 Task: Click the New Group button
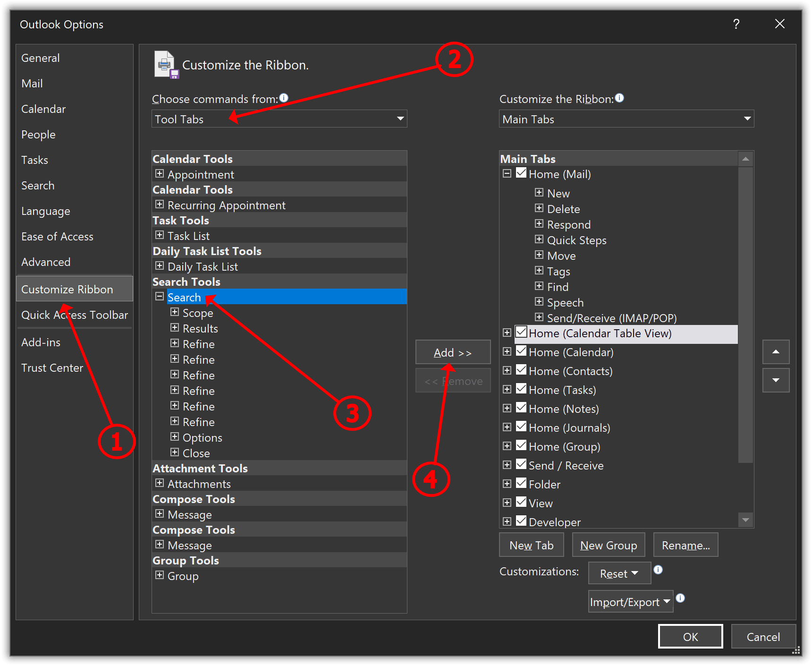(609, 546)
